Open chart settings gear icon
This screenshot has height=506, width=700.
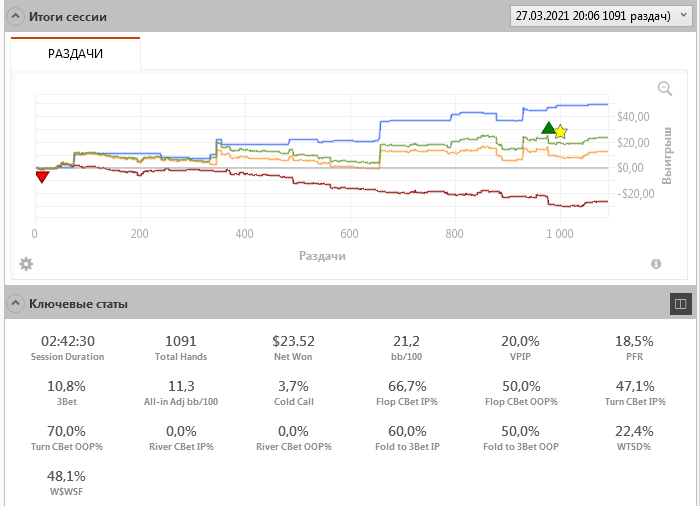click(26, 264)
